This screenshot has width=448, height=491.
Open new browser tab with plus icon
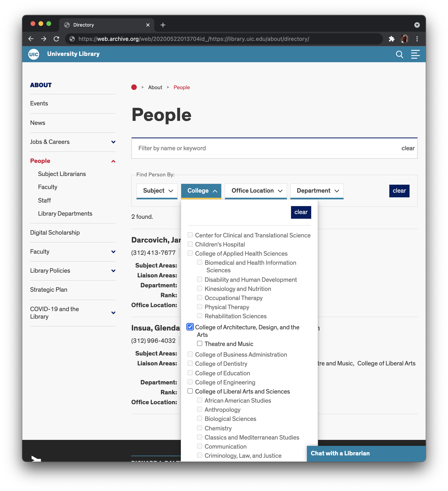click(x=163, y=25)
